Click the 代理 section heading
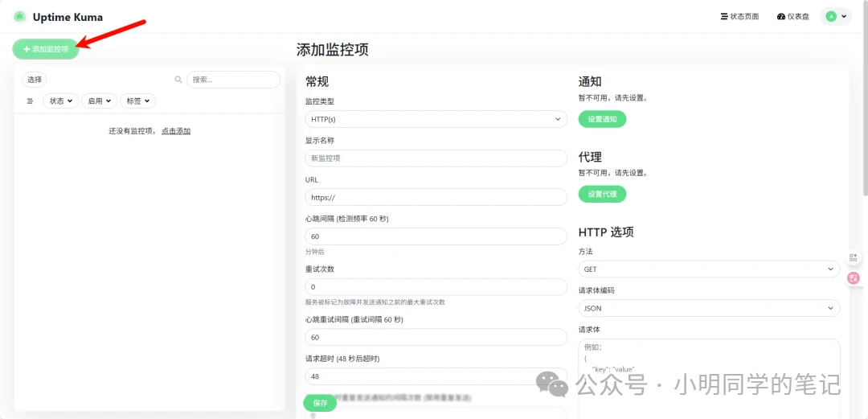 point(590,157)
